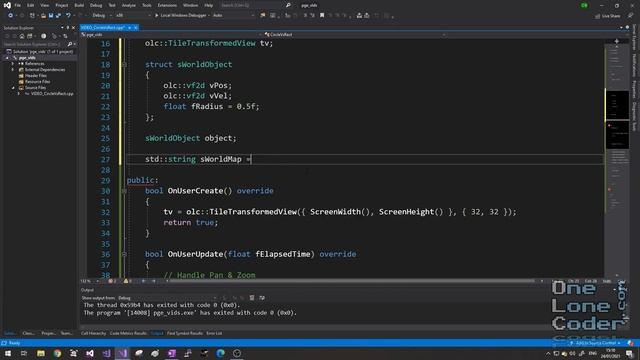Viewport: 640px width, 360px height.
Task: Click the Open File toolbar icon
Action: click(43, 16)
